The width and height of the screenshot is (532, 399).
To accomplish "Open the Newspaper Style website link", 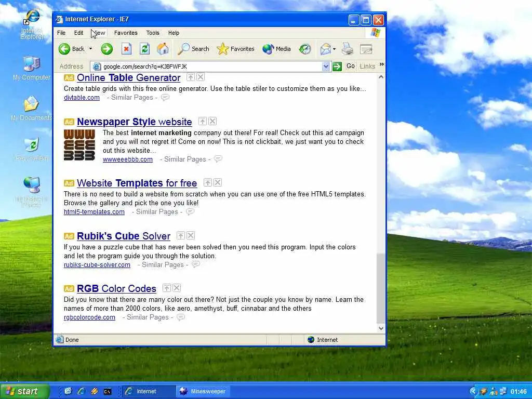I will tap(135, 122).
